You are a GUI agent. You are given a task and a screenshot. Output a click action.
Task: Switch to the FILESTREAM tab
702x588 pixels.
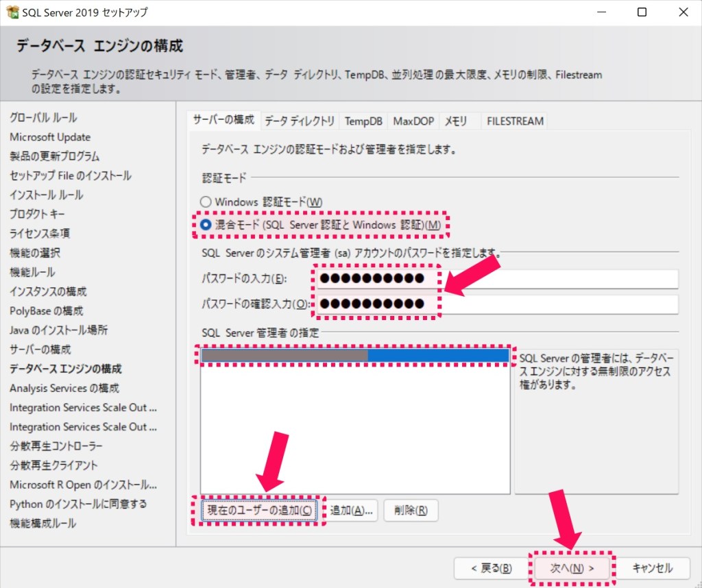coord(515,121)
